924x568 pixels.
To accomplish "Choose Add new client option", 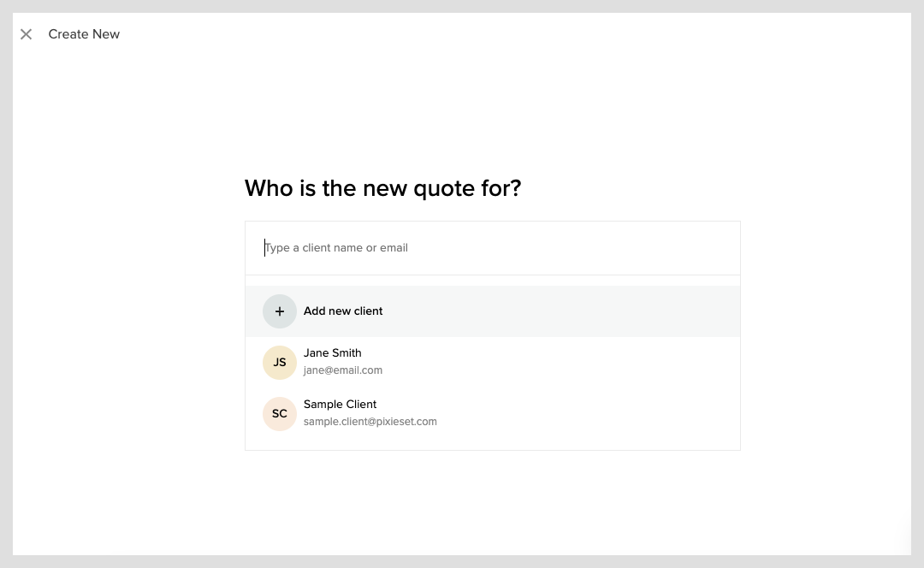I will coord(493,311).
